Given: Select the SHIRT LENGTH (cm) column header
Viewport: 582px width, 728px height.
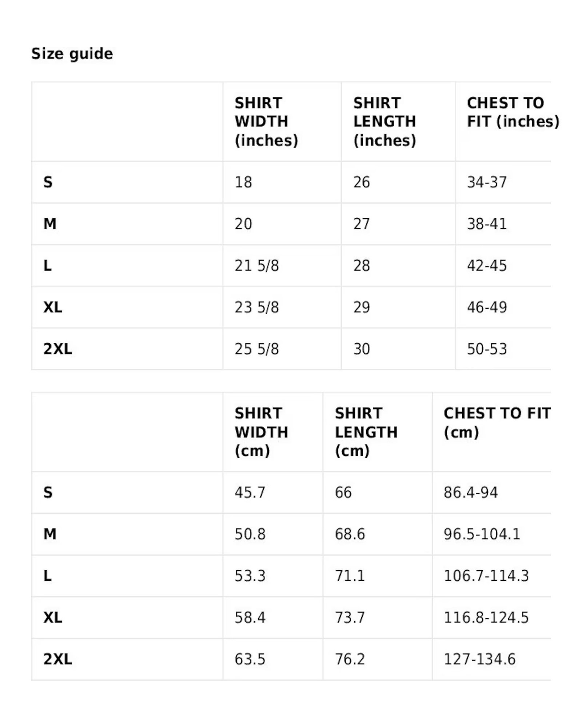Looking at the screenshot, I should (x=366, y=432).
